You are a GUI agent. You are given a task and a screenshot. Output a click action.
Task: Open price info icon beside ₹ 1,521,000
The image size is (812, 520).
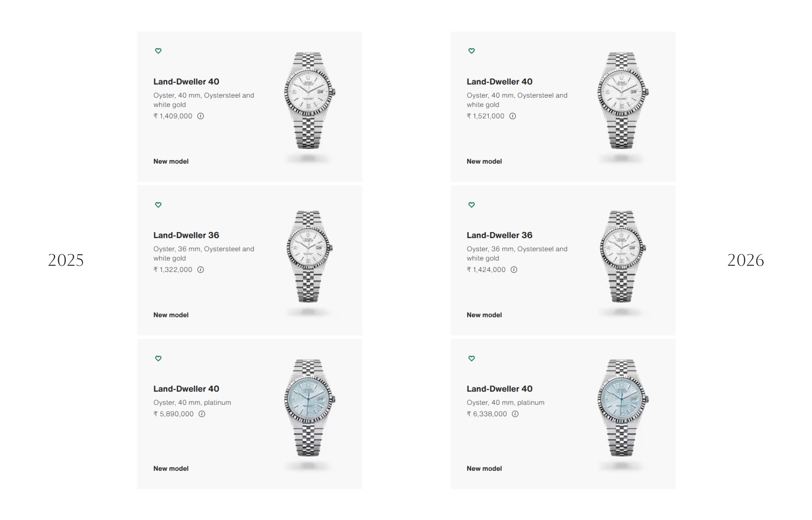513,116
